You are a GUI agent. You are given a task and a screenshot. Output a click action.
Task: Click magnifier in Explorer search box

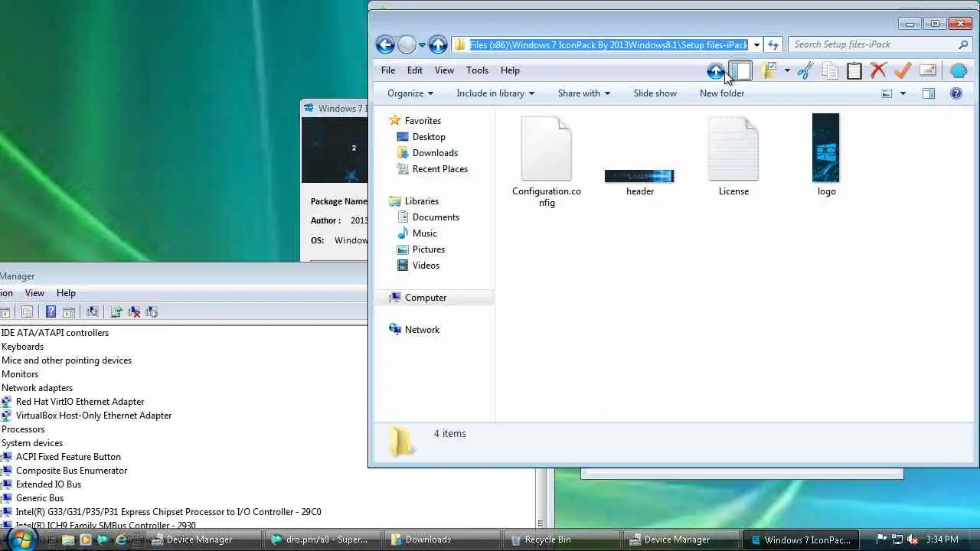point(964,44)
